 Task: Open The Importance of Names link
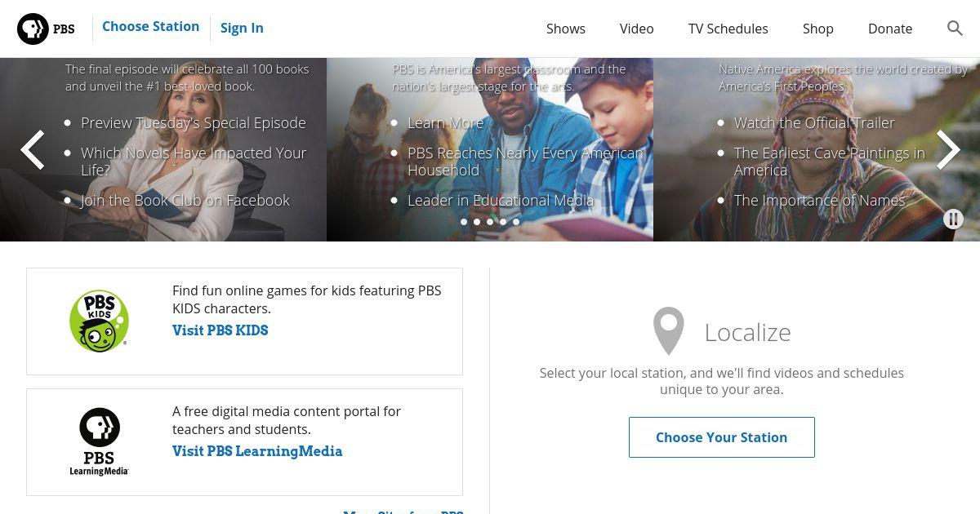point(819,201)
